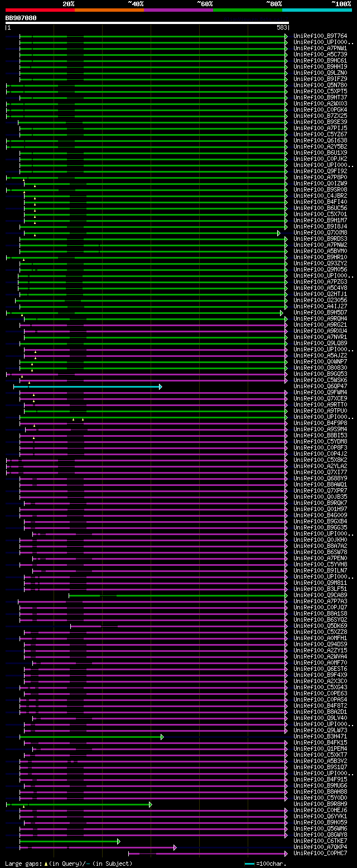The width and height of the screenshot is (357, 868).
Task: Open hit UniRef100_Q6QP47
Action: (x=320, y=387)
